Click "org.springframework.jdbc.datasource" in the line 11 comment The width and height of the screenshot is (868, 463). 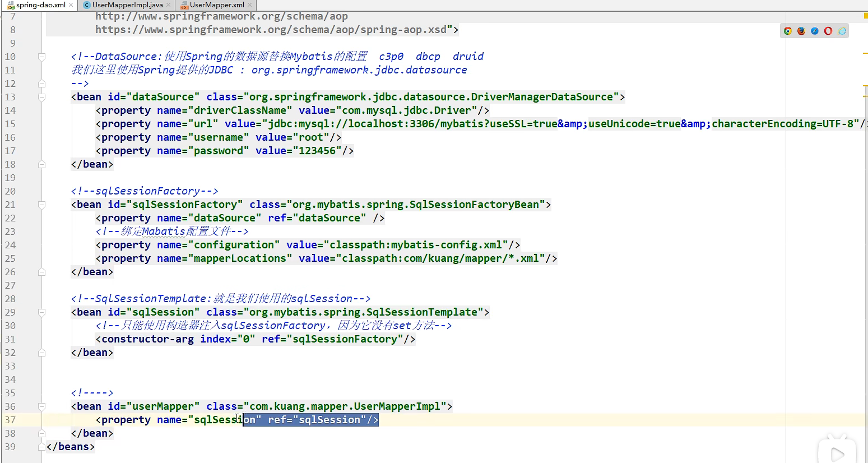click(x=359, y=70)
